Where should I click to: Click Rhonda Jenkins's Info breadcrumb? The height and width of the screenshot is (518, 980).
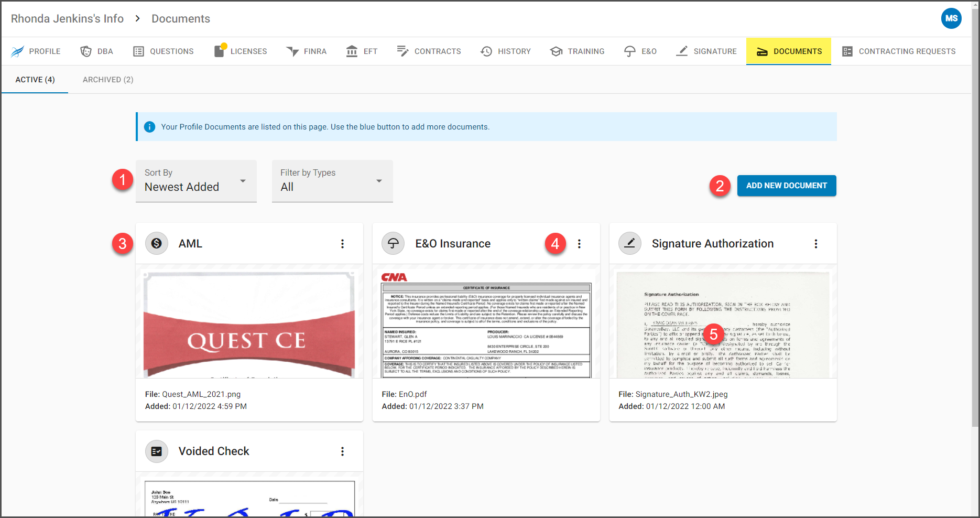[x=67, y=19]
